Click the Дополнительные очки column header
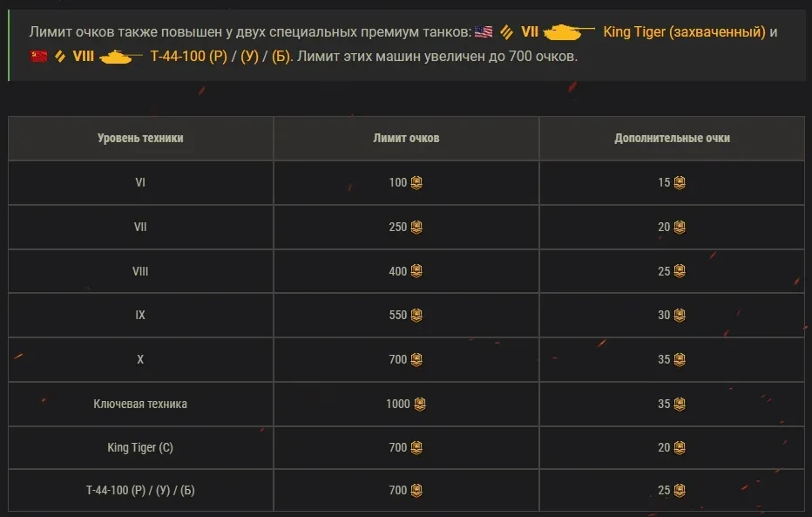The image size is (812, 517). pos(672,138)
